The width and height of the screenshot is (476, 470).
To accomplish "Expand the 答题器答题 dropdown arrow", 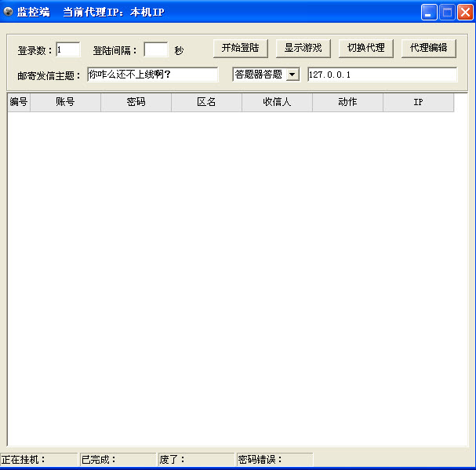I will (x=293, y=75).
